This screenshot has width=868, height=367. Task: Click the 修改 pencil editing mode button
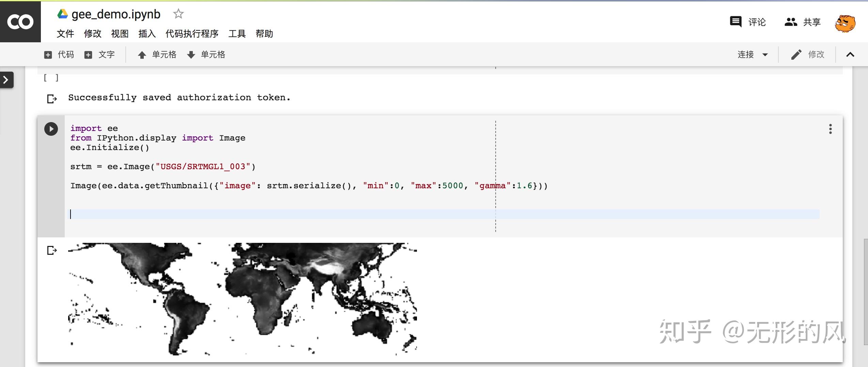pyautogui.click(x=807, y=55)
